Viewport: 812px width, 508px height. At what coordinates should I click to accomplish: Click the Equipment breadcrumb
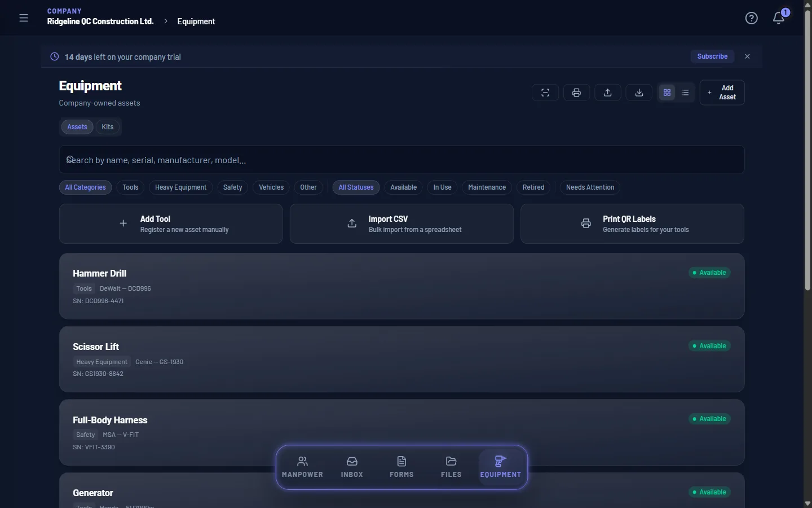pos(196,21)
